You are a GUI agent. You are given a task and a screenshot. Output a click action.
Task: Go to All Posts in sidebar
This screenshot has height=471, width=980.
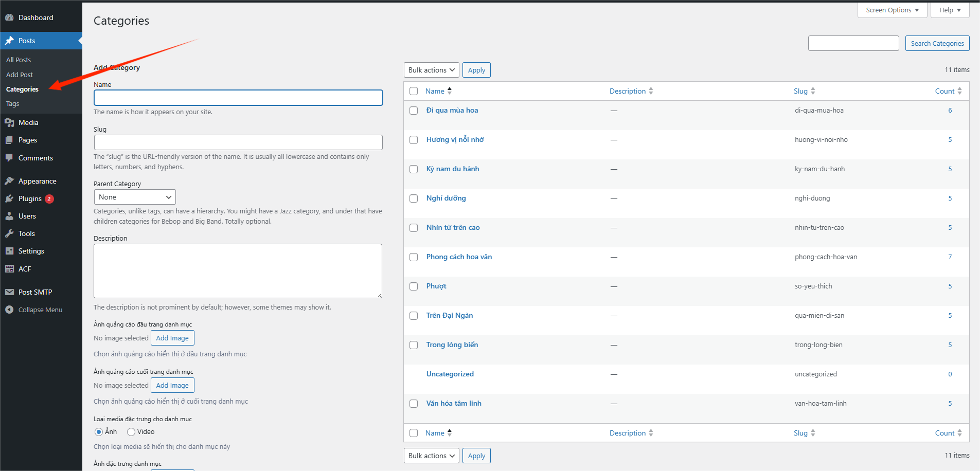(19, 60)
